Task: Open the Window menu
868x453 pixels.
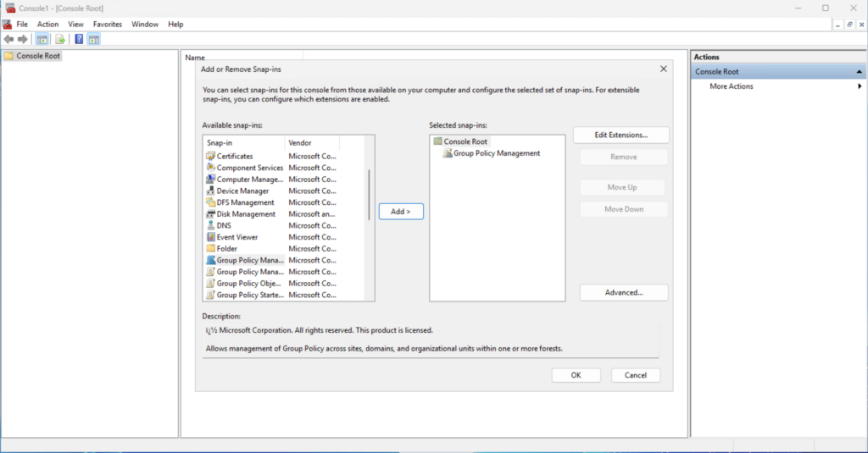Action: (x=144, y=25)
